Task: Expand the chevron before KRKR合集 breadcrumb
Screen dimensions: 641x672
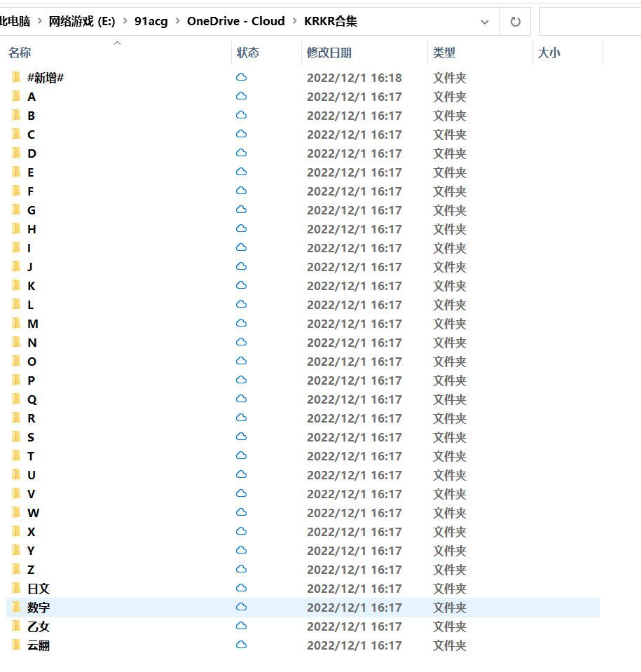Action: pyautogui.click(x=295, y=22)
